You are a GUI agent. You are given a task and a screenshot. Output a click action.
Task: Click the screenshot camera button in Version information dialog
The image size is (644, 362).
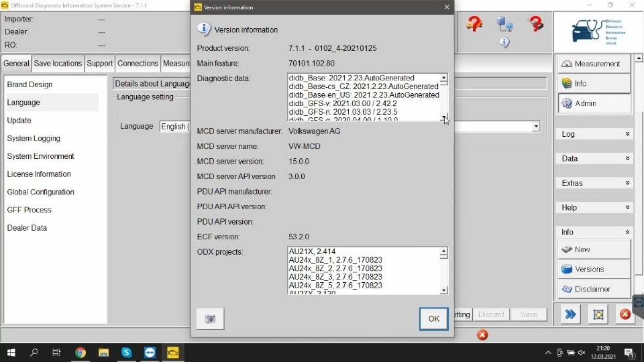click(210, 319)
